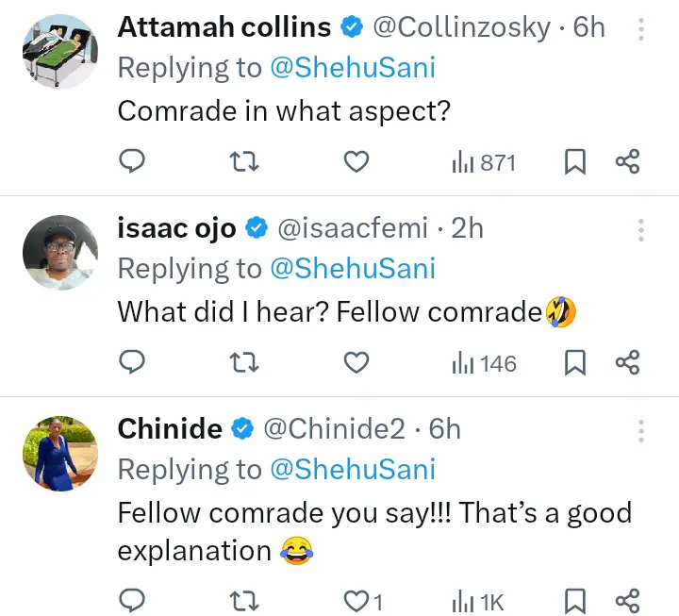Bookmark Chinide's tweet
679x616 pixels.
pos(574,600)
